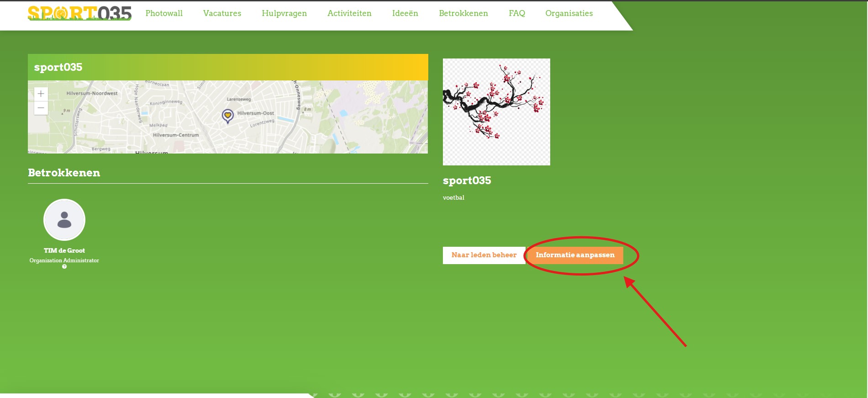Click the SPORT035 logo
The height and width of the screenshot is (398, 868).
coord(79,13)
